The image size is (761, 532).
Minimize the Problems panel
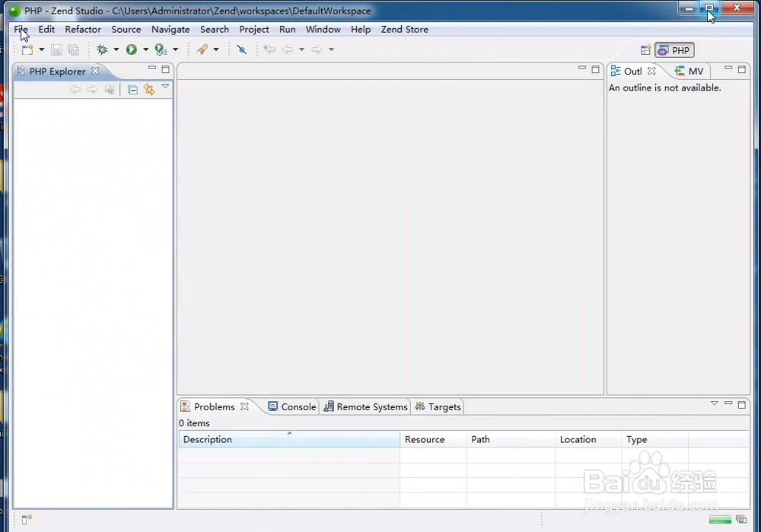pos(728,403)
